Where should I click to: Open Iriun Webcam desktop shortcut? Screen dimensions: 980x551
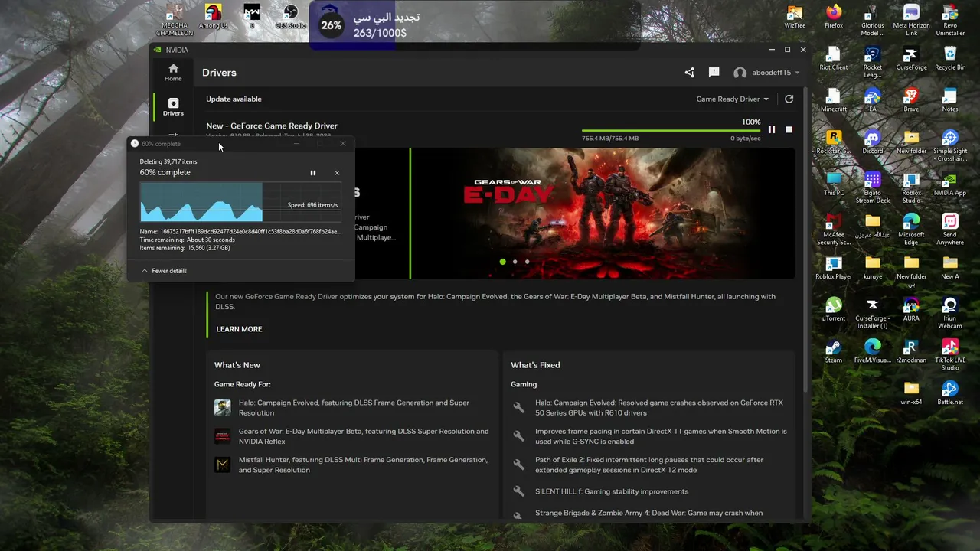pyautogui.click(x=950, y=313)
